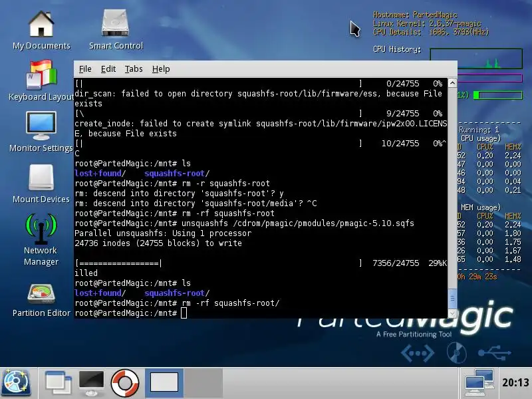Screen dimensions: 532x399
Task: Click the uptime '0h 29m 23s' text
Action: 477,277
